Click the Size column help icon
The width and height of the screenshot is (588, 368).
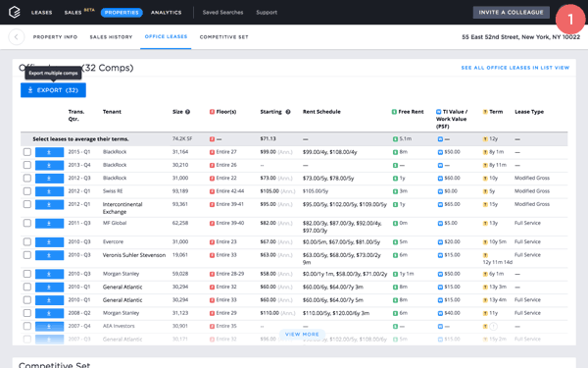pyautogui.click(x=187, y=112)
